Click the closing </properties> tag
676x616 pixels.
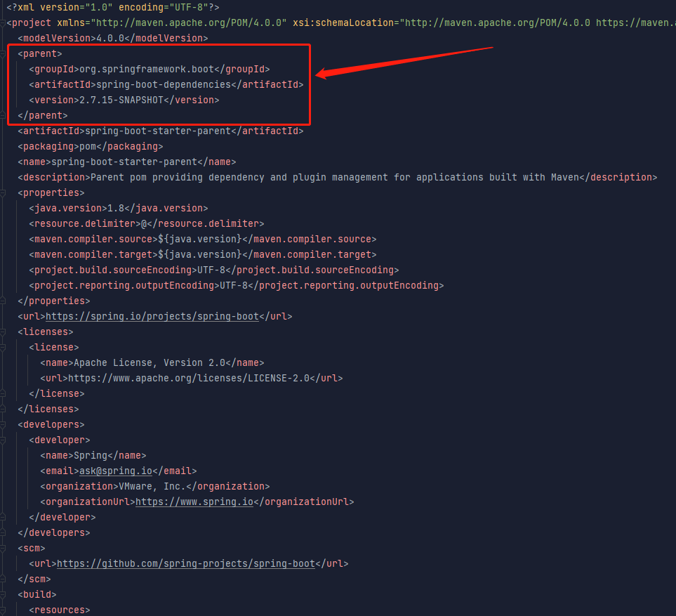point(54,301)
